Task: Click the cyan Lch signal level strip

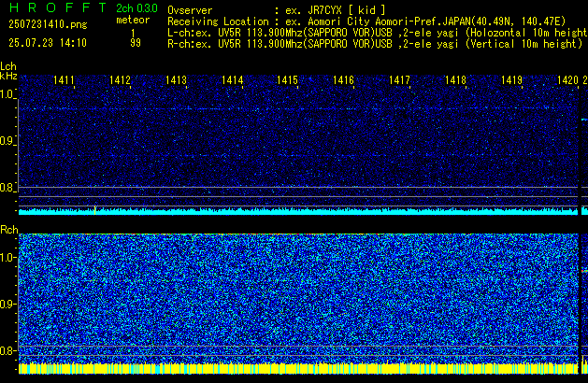Action: pos(298,212)
